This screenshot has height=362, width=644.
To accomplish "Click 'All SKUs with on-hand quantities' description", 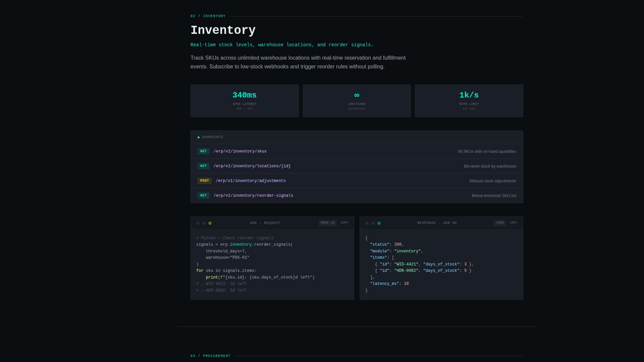I will 487,152.
